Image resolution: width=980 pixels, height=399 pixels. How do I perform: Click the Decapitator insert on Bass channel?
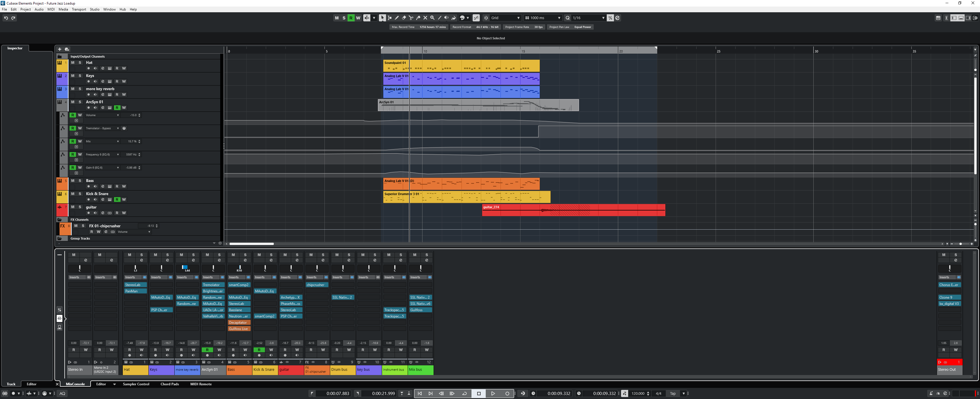pos(238,323)
